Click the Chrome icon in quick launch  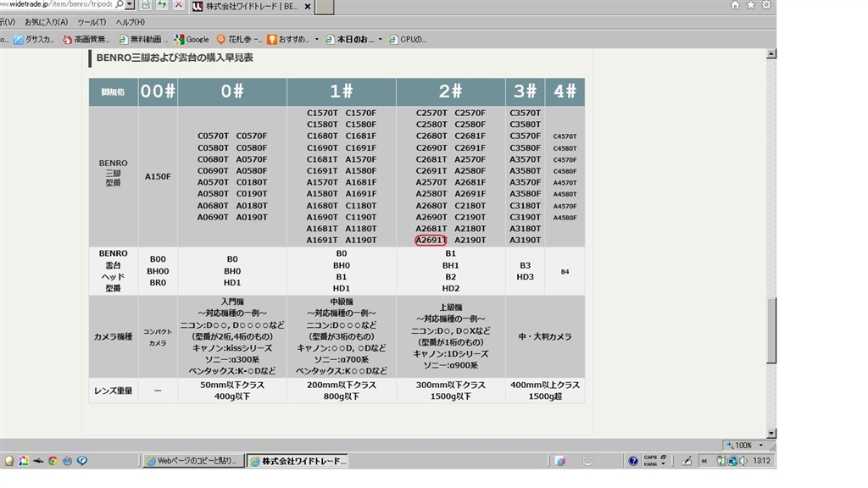tap(53, 460)
